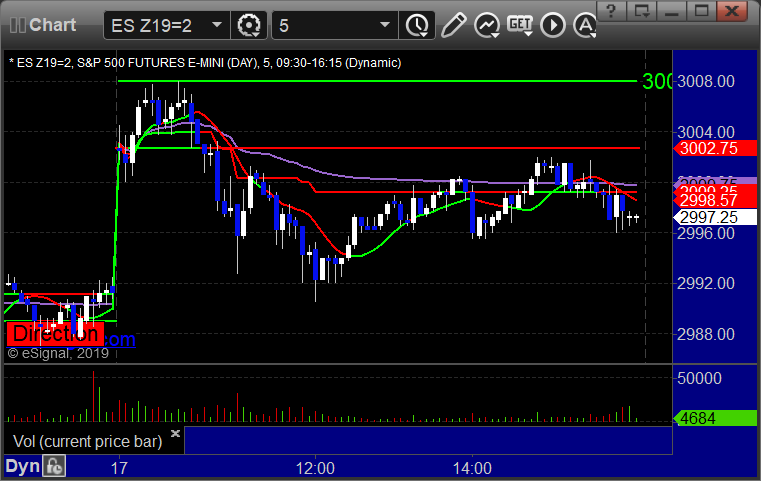Image resolution: width=761 pixels, height=481 pixels.
Task: Start bar replay with play icon
Action: pyautogui.click(x=553, y=25)
